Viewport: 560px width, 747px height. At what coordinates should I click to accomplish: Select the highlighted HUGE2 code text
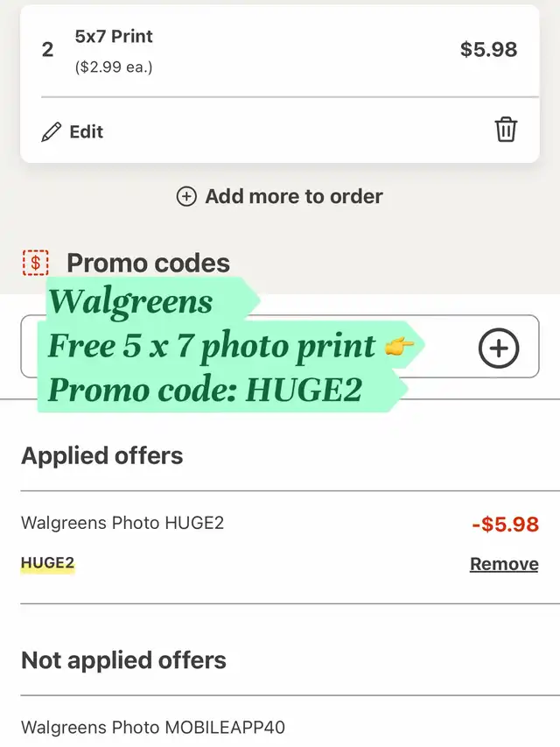(47, 563)
